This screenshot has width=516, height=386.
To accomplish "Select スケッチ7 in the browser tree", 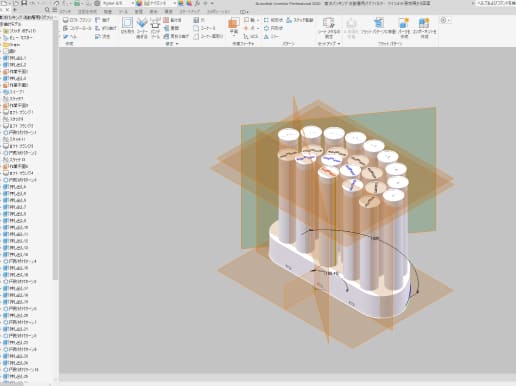I will tap(13, 98).
